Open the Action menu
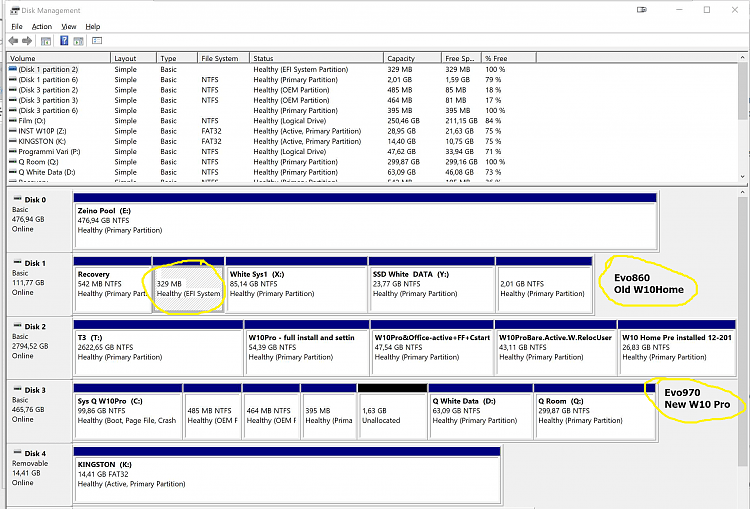 point(42,27)
